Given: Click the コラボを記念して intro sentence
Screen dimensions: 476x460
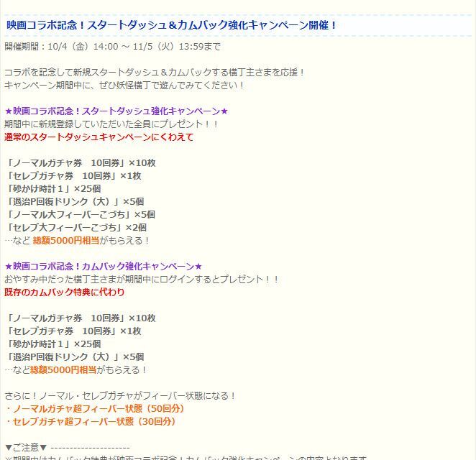Looking at the screenshot, I should (x=155, y=72).
